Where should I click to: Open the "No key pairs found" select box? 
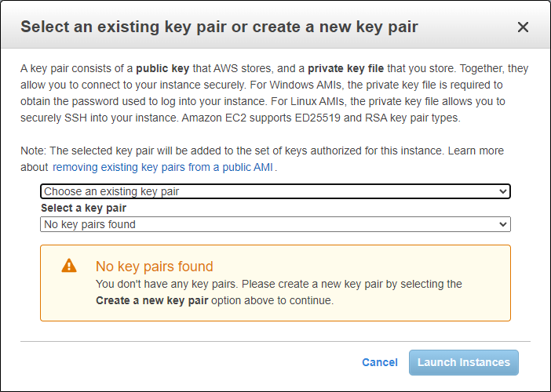[275, 224]
